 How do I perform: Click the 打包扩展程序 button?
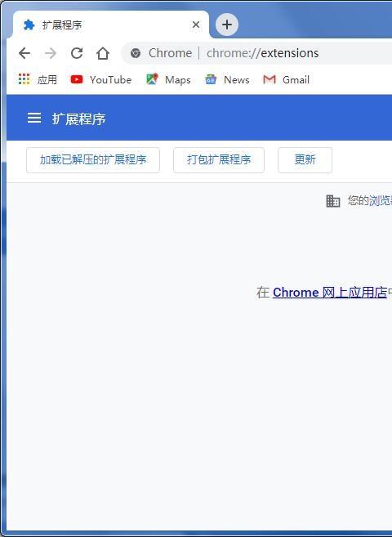[x=219, y=160]
